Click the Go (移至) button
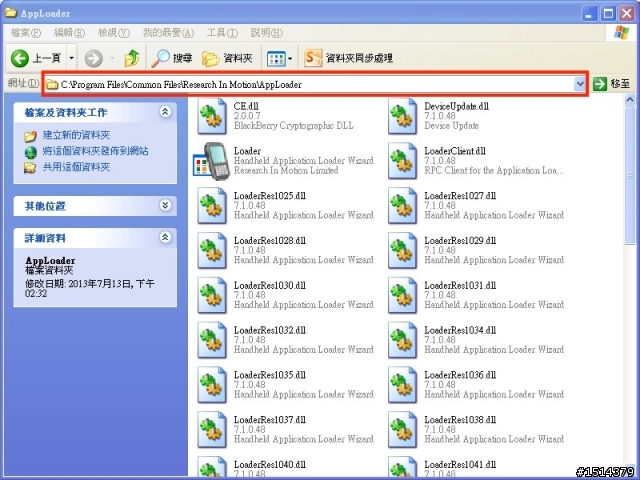The height and width of the screenshot is (480, 640). [612, 84]
